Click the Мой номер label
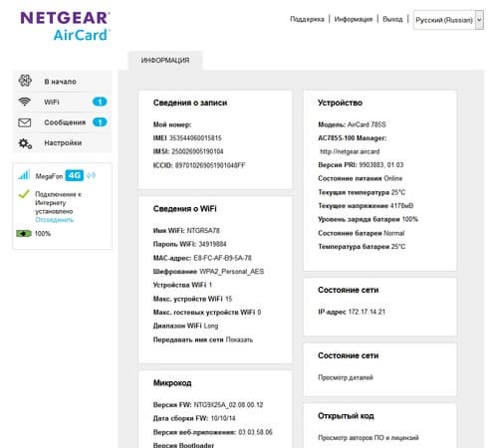498x448 pixels. point(172,124)
